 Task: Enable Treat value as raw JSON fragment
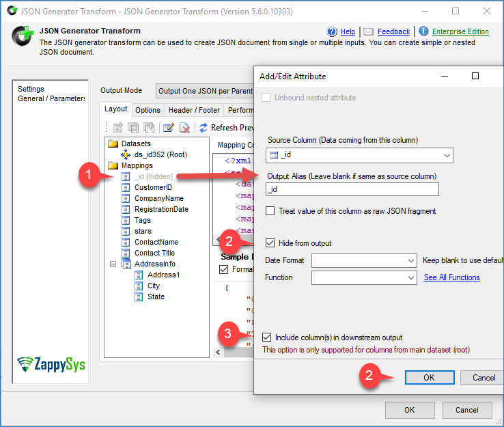point(270,211)
